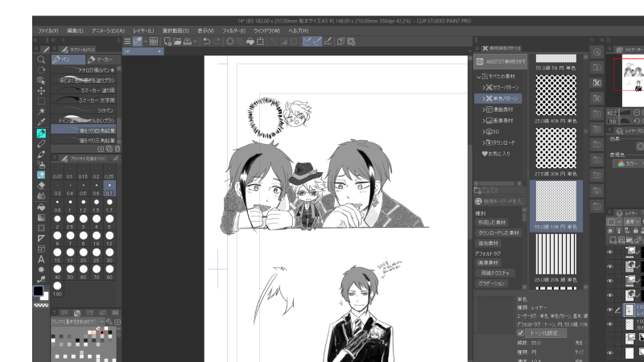Toggle Snap to Ruler in command bar
The height and width of the screenshot is (362, 644).
[308, 41]
